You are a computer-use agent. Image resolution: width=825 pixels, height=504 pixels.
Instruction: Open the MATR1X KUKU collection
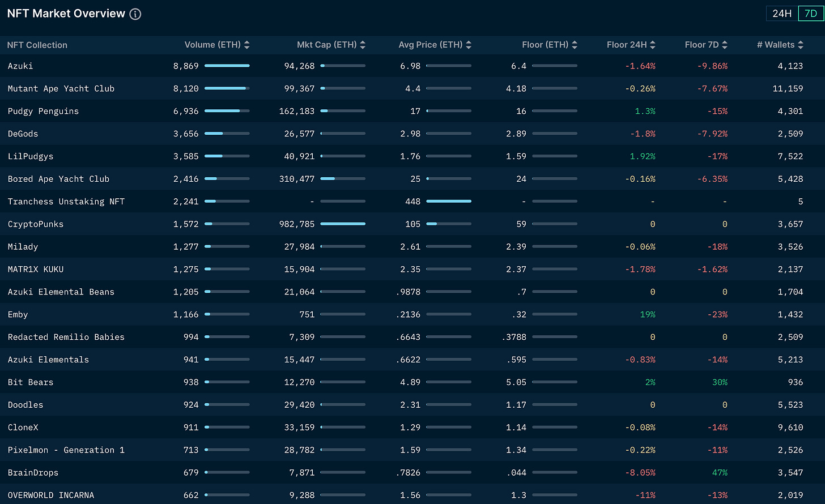pos(36,270)
